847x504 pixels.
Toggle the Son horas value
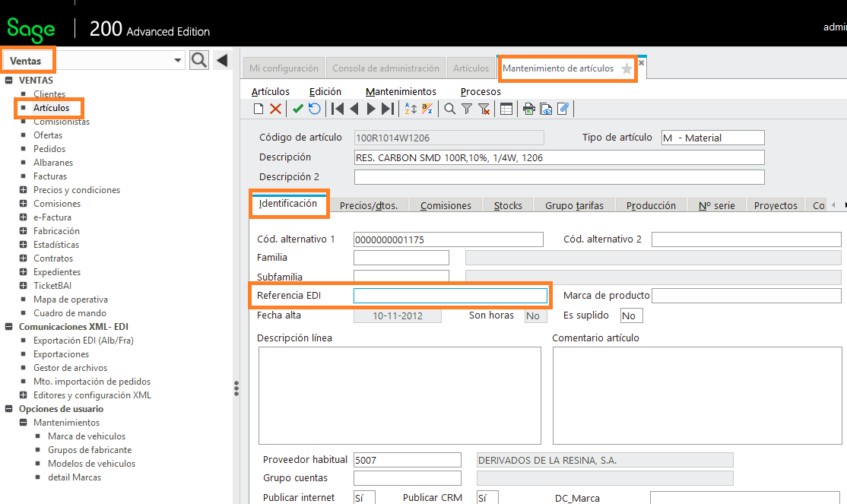[x=536, y=316]
